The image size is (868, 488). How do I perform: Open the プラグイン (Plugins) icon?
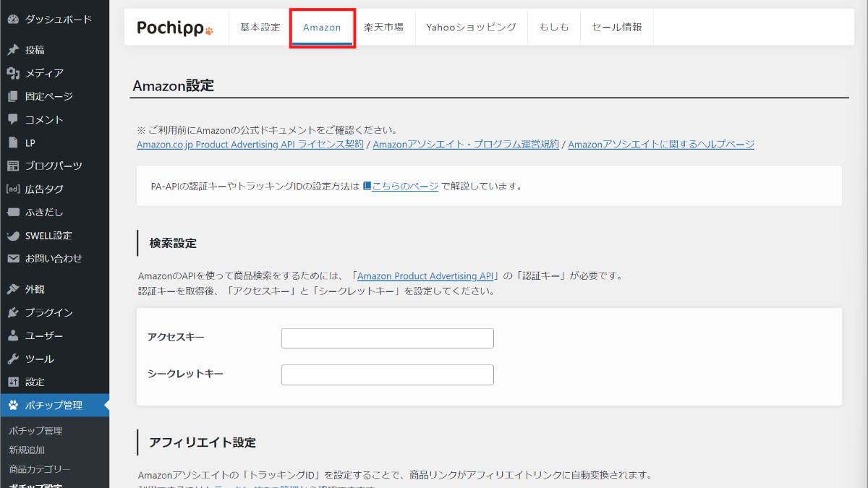click(13, 312)
